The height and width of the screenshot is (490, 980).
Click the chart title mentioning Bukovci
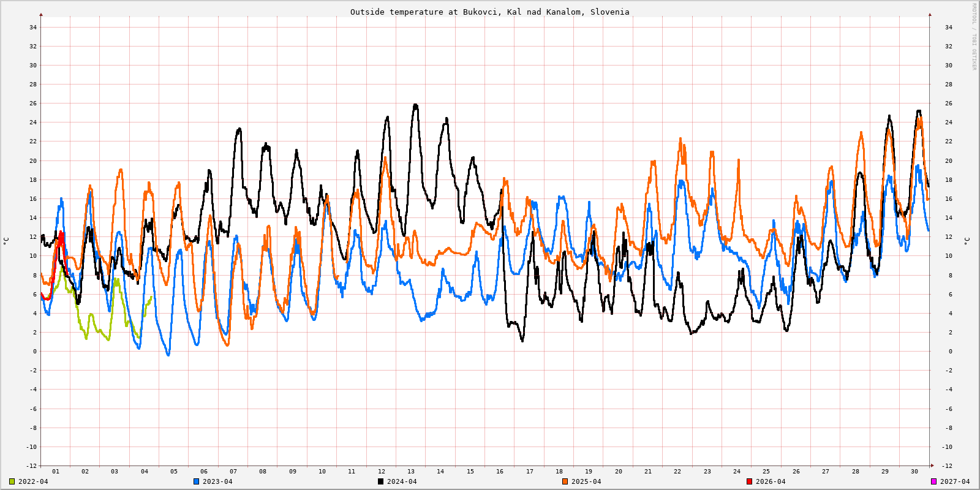click(x=489, y=12)
